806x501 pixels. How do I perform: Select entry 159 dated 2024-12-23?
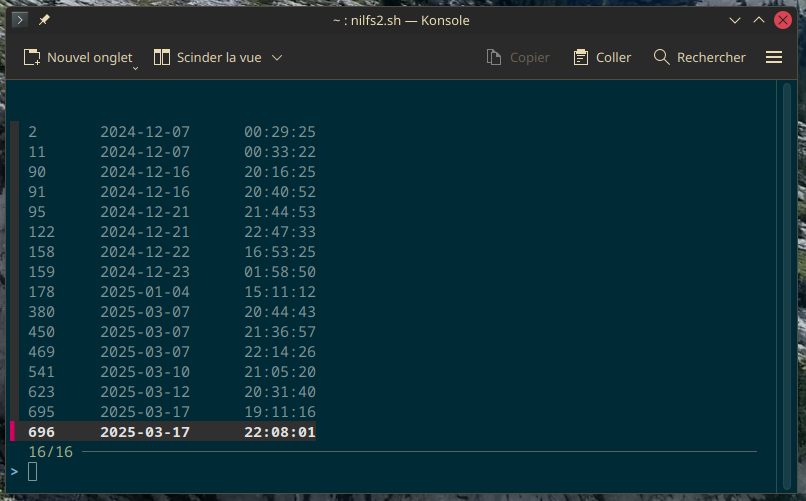[172, 272]
